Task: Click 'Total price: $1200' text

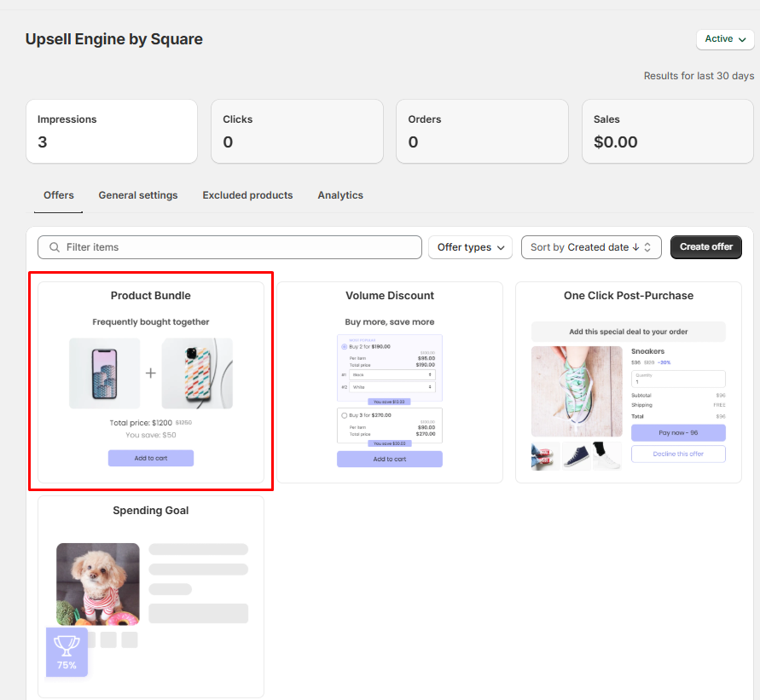Action: (x=141, y=423)
